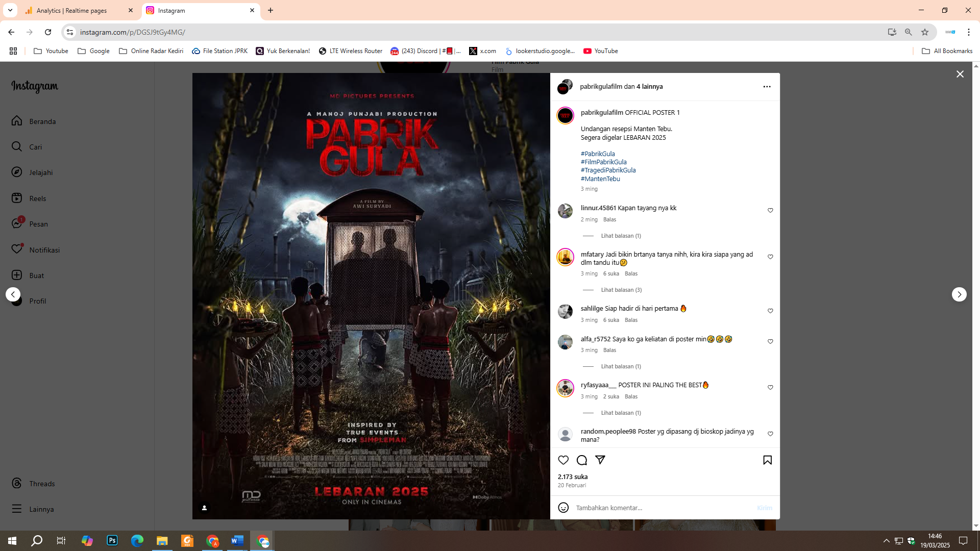
Task: Go to previous post arrow
Action: coord(13,294)
